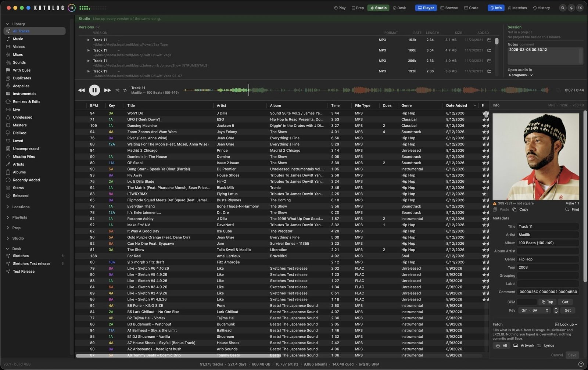The height and width of the screenshot is (370, 588).
Task: Click the Title field containing Track 11
Action: [x=548, y=227]
